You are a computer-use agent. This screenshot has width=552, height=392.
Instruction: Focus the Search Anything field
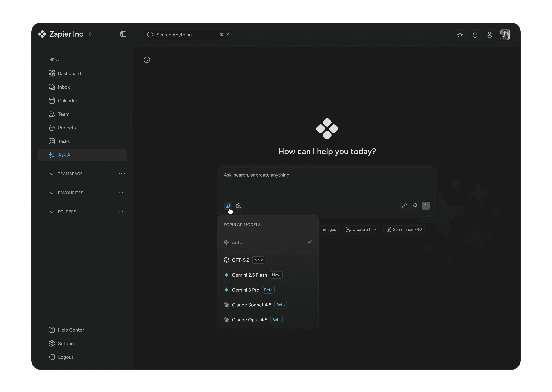(x=184, y=35)
